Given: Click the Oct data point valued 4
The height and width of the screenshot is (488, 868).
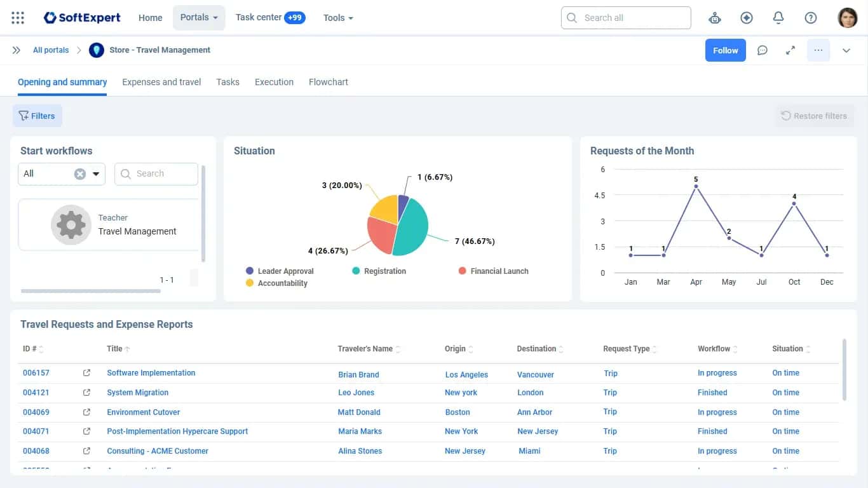Looking at the screenshot, I should pyautogui.click(x=794, y=203).
